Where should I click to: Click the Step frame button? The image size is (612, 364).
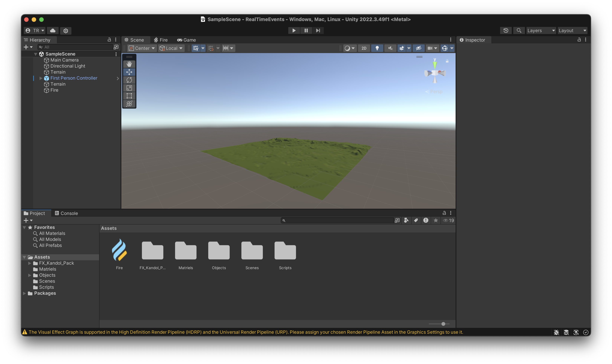(318, 30)
